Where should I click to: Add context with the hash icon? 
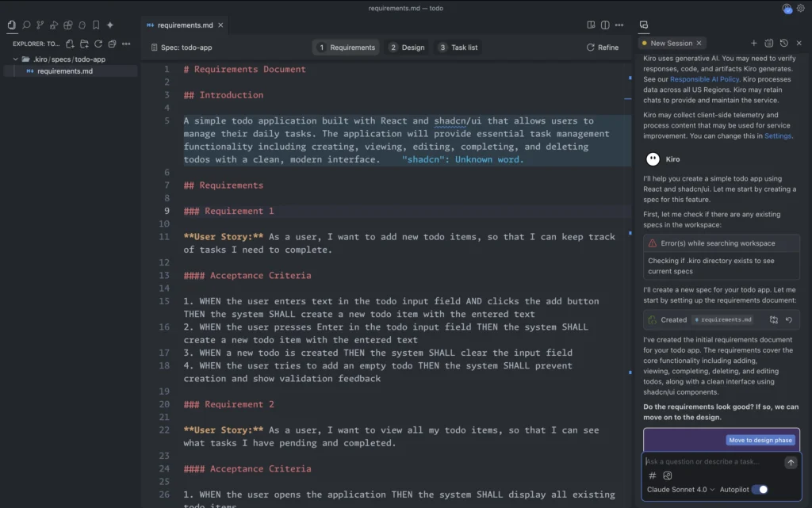[x=653, y=476]
